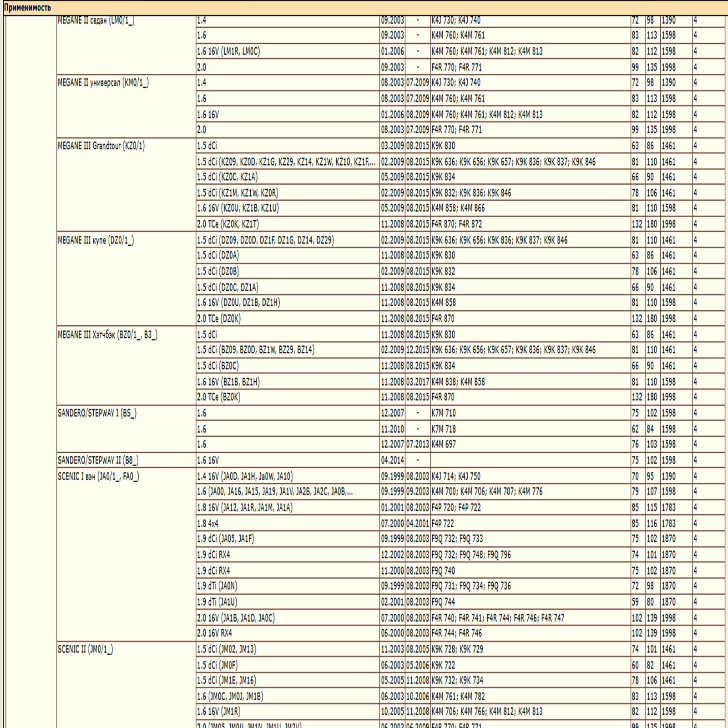Click the SANDERO/STEPWAY II (B8_) model cell
This screenshot has height=728, width=728.
(x=98, y=460)
